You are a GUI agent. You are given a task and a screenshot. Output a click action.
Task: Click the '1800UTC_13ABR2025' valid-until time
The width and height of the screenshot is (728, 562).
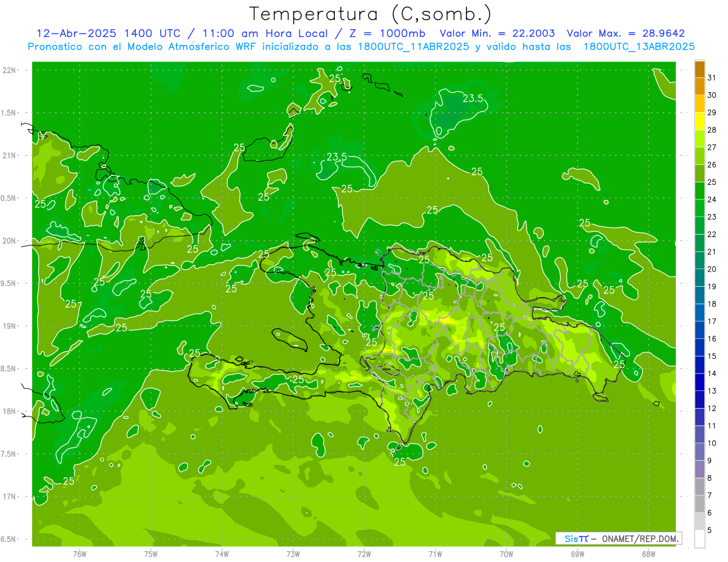(x=639, y=47)
